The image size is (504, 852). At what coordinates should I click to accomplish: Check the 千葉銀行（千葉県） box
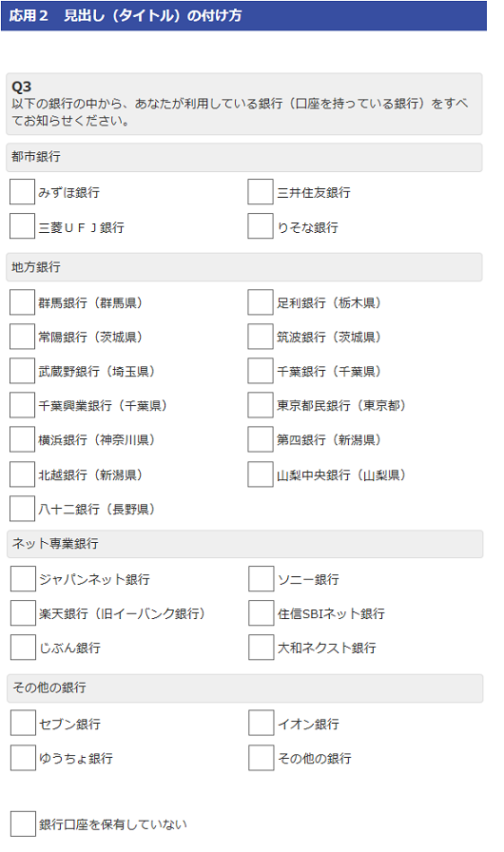(261, 371)
